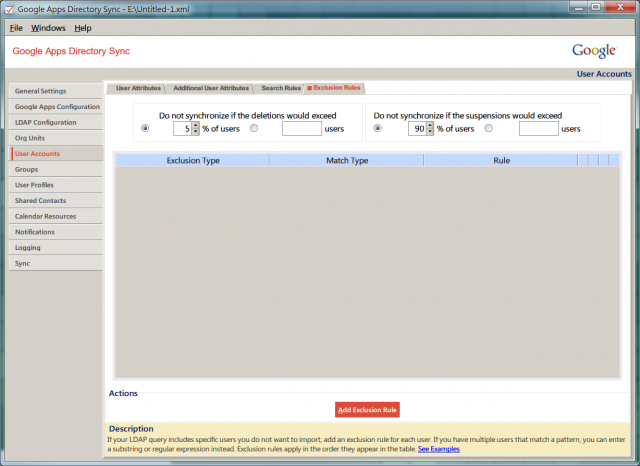Image resolution: width=640 pixels, height=466 pixels.
Task: Click the Match Type column header
Action: [x=347, y=160]
